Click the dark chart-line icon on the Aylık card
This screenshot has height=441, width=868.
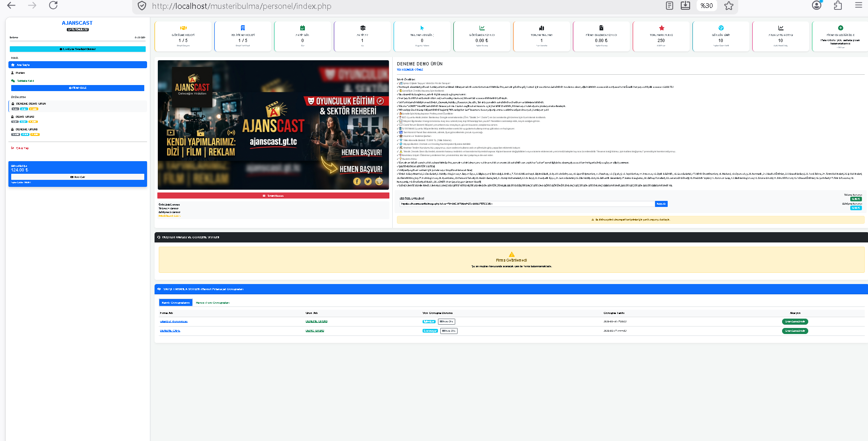tap(781, 28)
